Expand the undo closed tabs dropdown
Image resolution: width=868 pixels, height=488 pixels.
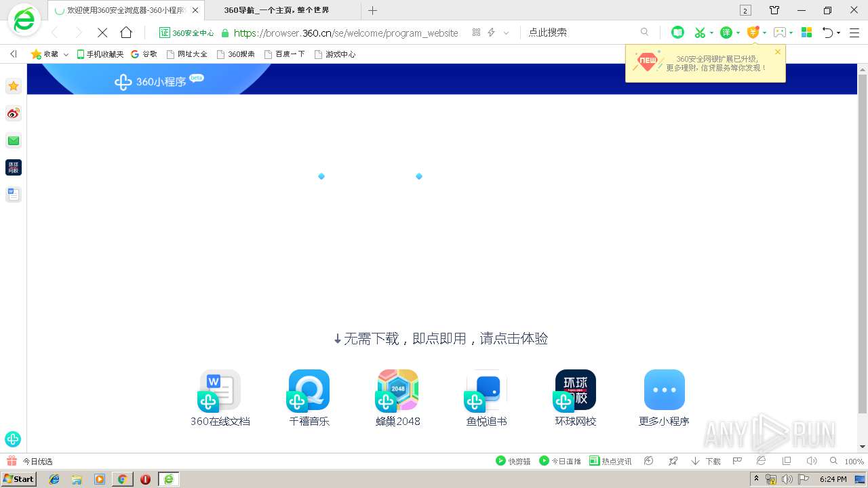[x=839, y=33]
